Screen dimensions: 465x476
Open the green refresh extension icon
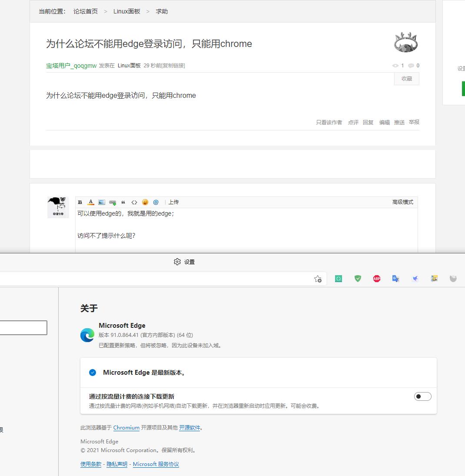point(339,279)
